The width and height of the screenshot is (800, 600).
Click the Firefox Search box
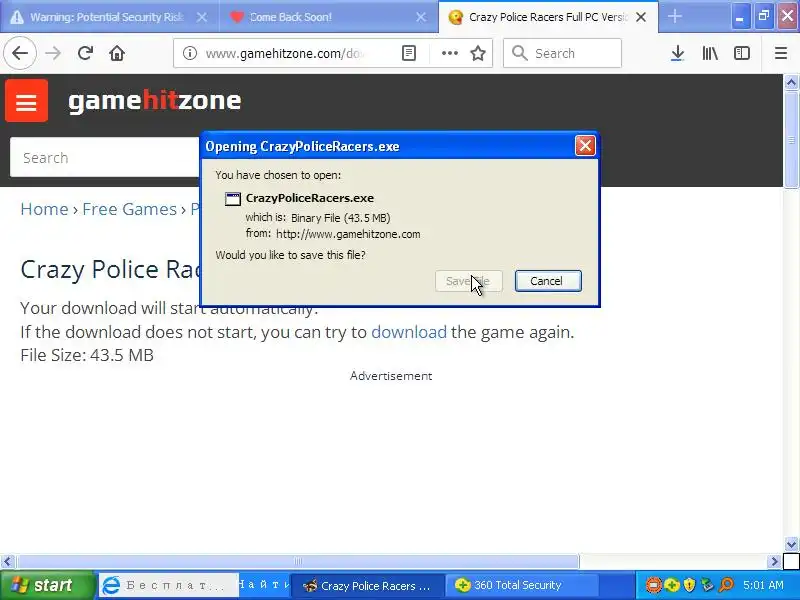tap(562, 53)
